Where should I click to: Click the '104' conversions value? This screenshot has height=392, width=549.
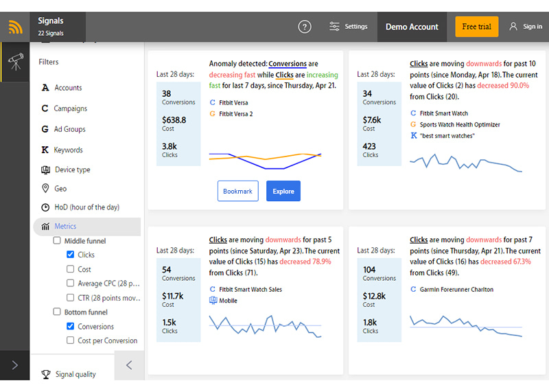pos(369,270)
